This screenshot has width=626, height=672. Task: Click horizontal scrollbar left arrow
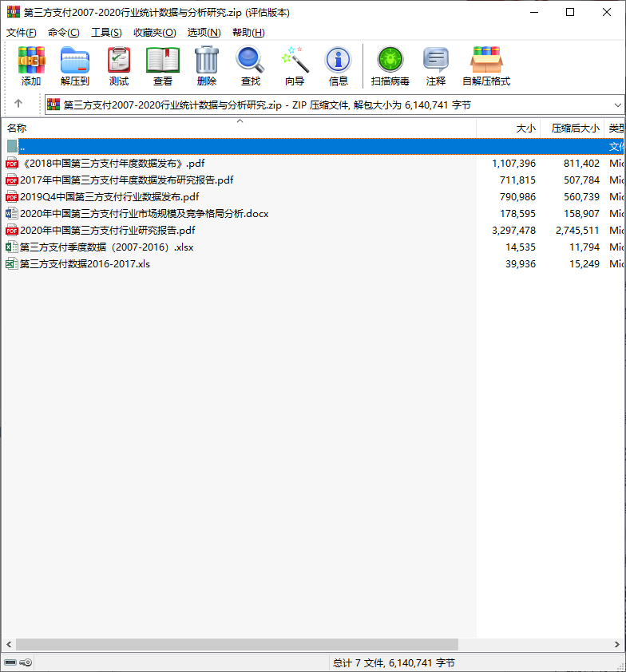pyautogui.click(x=9, y=644)
